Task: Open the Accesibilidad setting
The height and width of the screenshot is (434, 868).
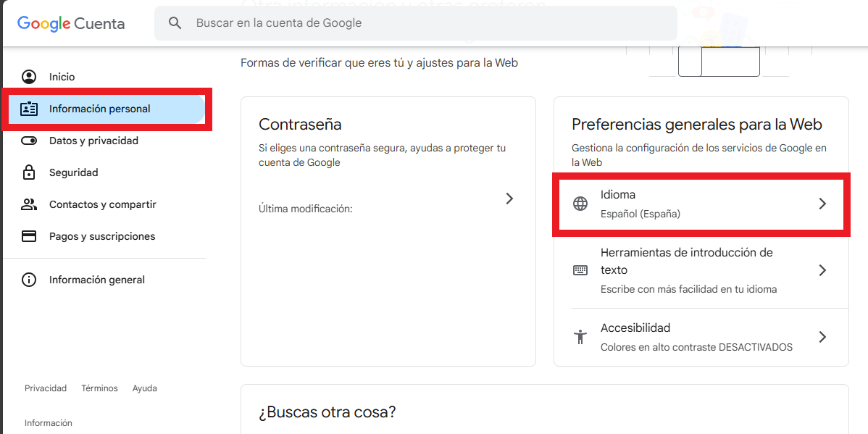Action: 701,337
